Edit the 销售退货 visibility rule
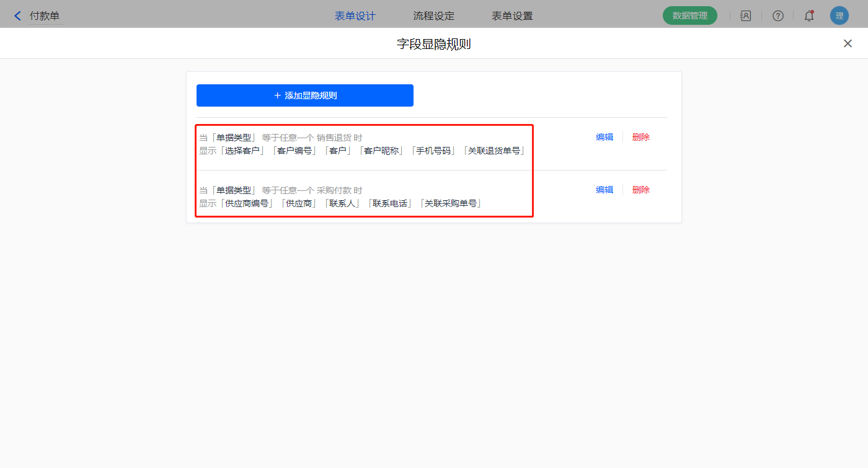The image size is (868, 468). (604, 137)
